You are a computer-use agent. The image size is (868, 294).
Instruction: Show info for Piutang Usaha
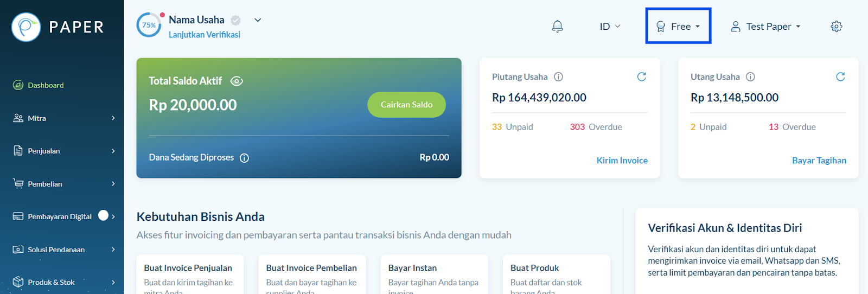click(x=558, y=77)
